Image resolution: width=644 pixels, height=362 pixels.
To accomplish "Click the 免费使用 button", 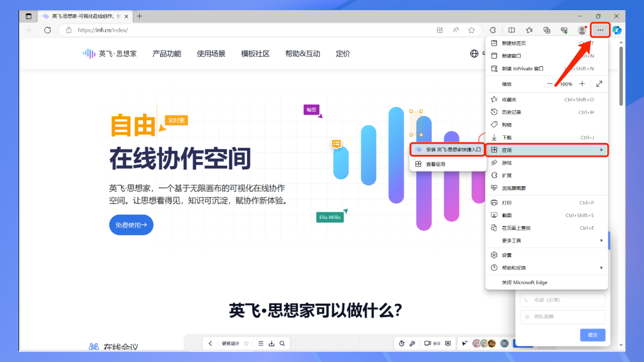I will 131,225.
